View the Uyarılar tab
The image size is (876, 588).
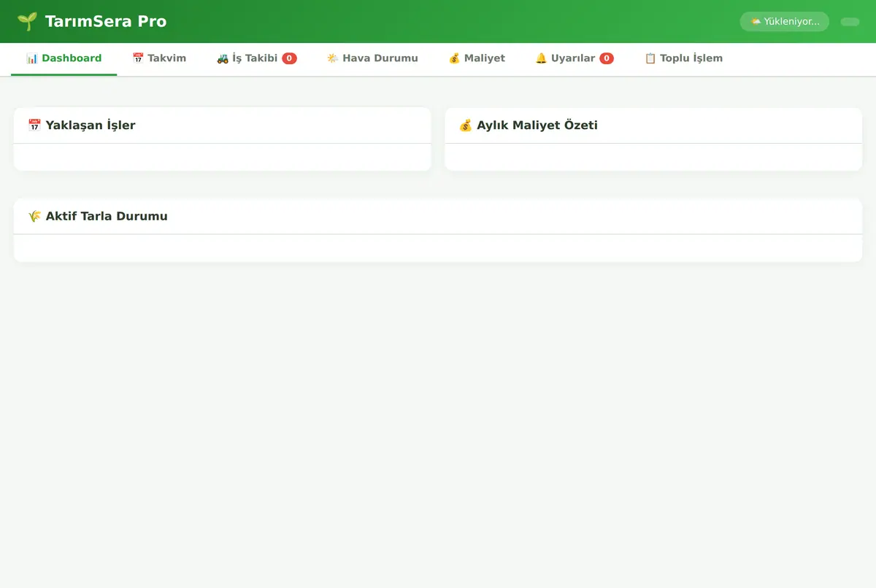pyautogui.click(x=575, y=58)
